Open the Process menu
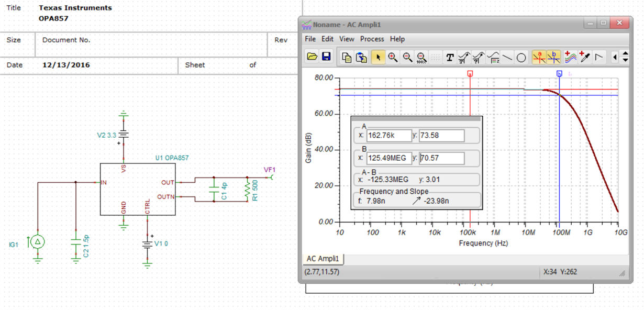644x310 pixels. point(372,39)
